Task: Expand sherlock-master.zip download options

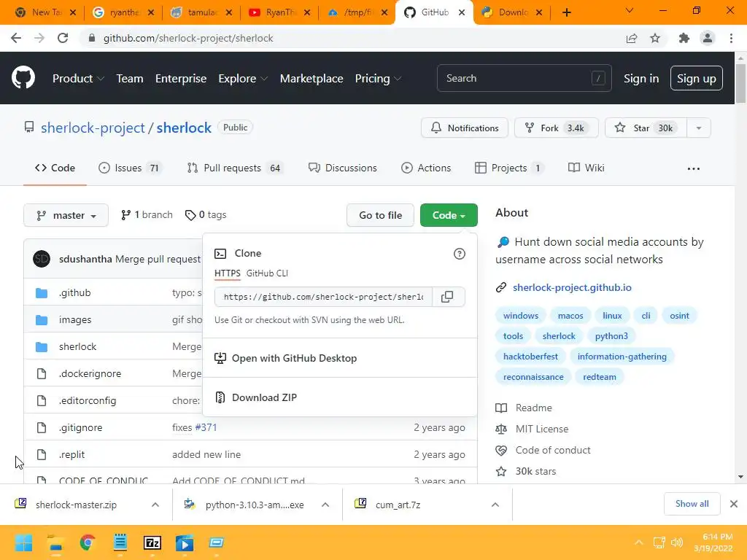Action: tap(155, 505)
